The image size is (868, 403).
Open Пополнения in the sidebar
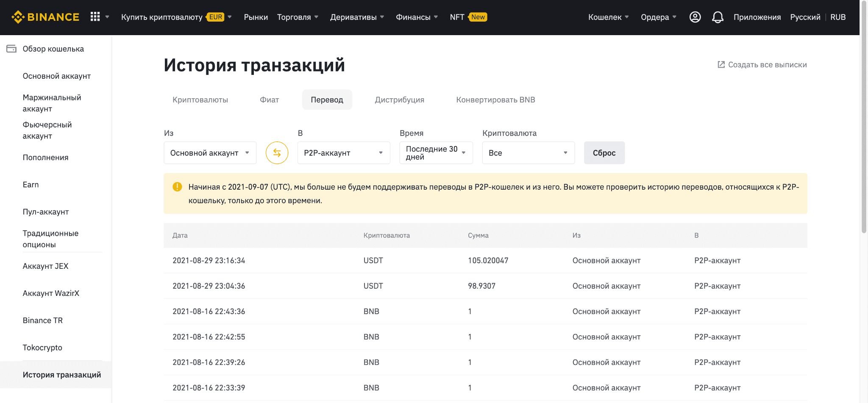coord(45,157)
